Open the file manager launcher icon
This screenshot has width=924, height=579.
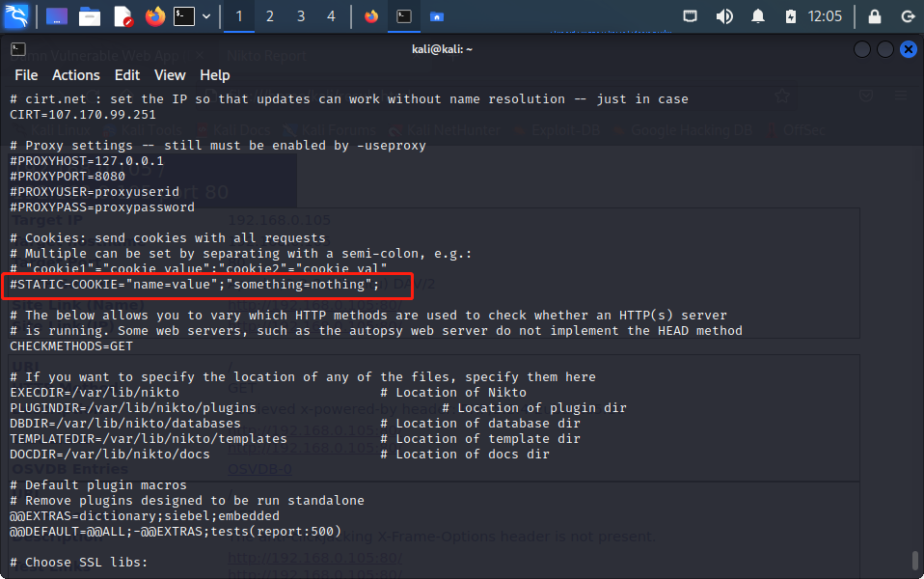click(90, 16)
